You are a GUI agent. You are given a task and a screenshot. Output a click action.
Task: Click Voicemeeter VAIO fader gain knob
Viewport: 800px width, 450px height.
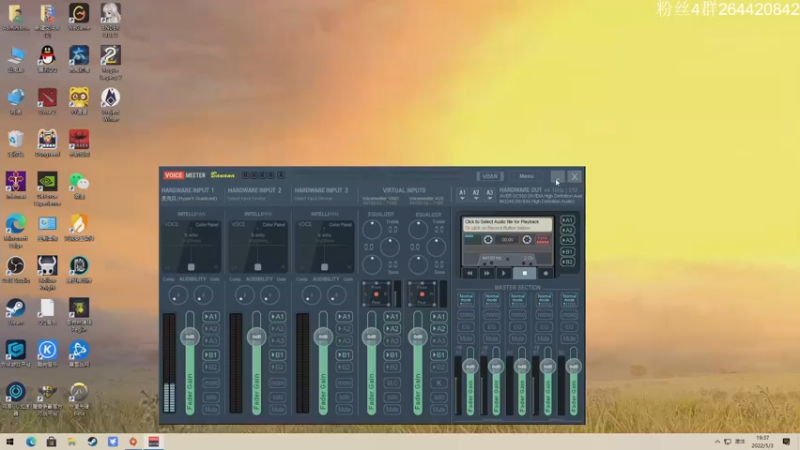371,337
